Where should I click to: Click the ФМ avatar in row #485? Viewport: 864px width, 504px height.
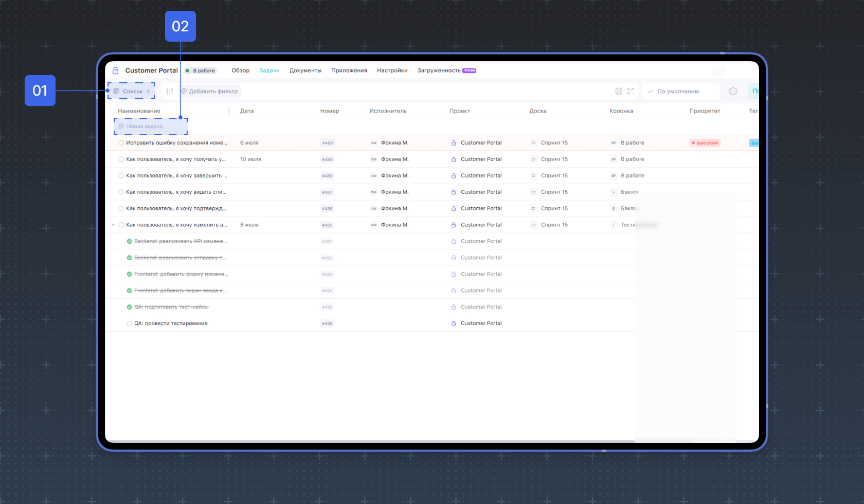coord(374,225)
